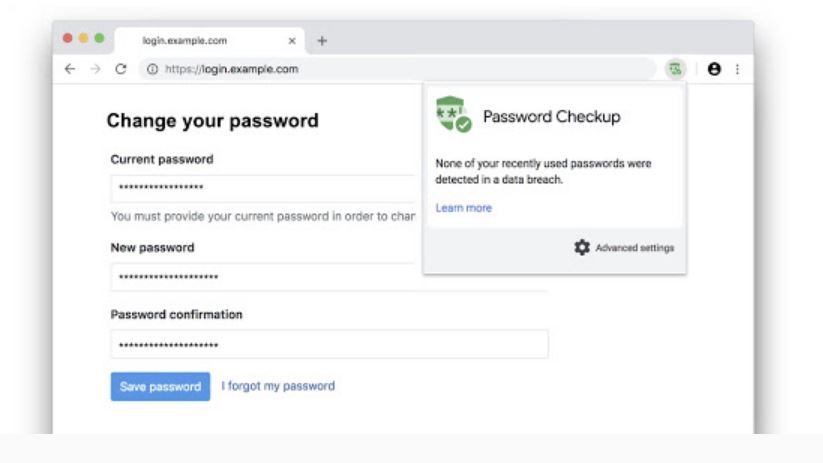Image resolution: width=823 pixels, height=463 pixels.
Task: Reload the page with refresh icon
Action: [121, 69]
